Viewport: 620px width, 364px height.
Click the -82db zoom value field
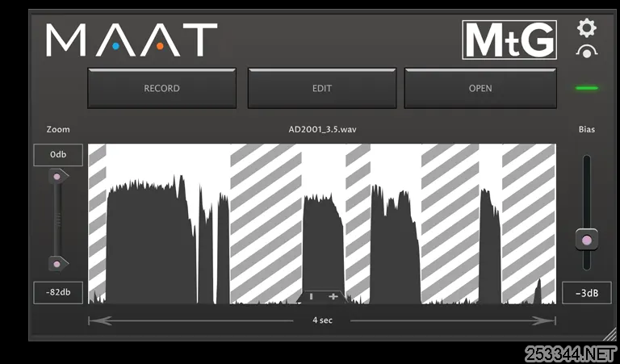click(58, 292)
